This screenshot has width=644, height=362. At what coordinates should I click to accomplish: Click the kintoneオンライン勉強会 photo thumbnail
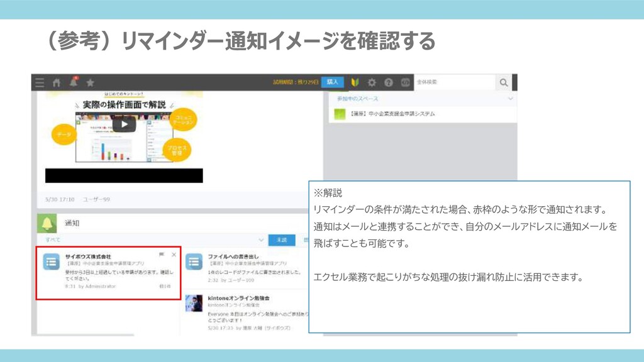point(194,304)
